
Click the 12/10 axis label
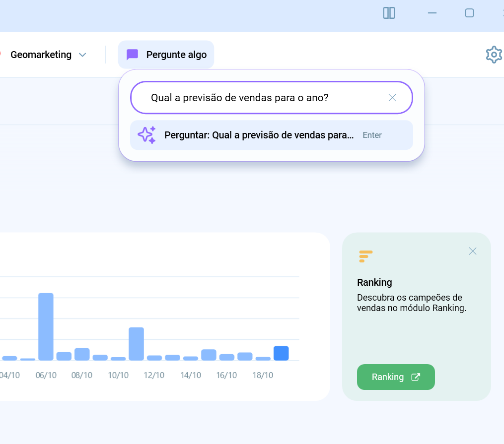(x=154, y=375)
